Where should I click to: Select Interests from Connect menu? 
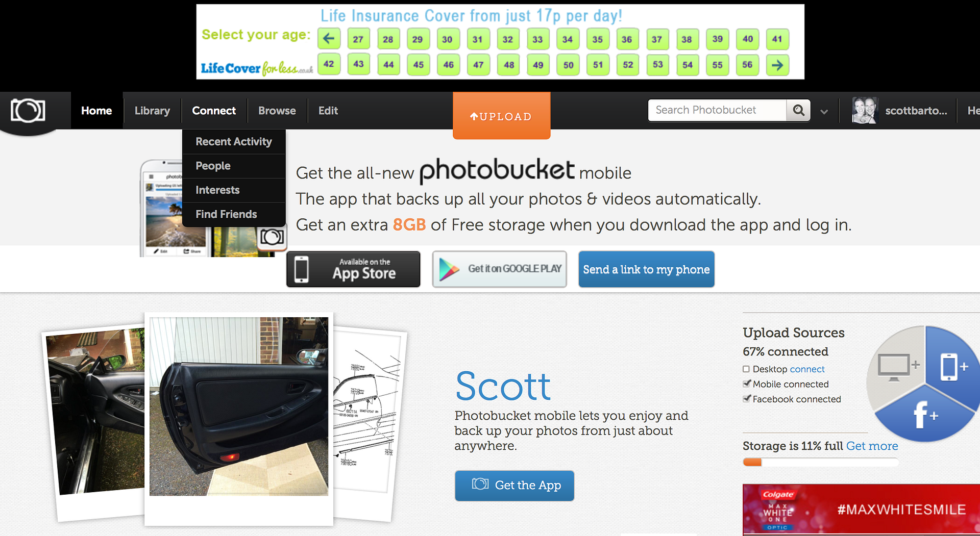pos(234,190)
